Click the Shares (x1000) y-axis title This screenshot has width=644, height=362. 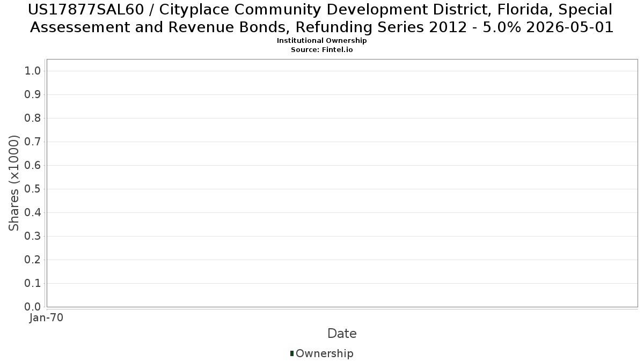click(14, 183)
